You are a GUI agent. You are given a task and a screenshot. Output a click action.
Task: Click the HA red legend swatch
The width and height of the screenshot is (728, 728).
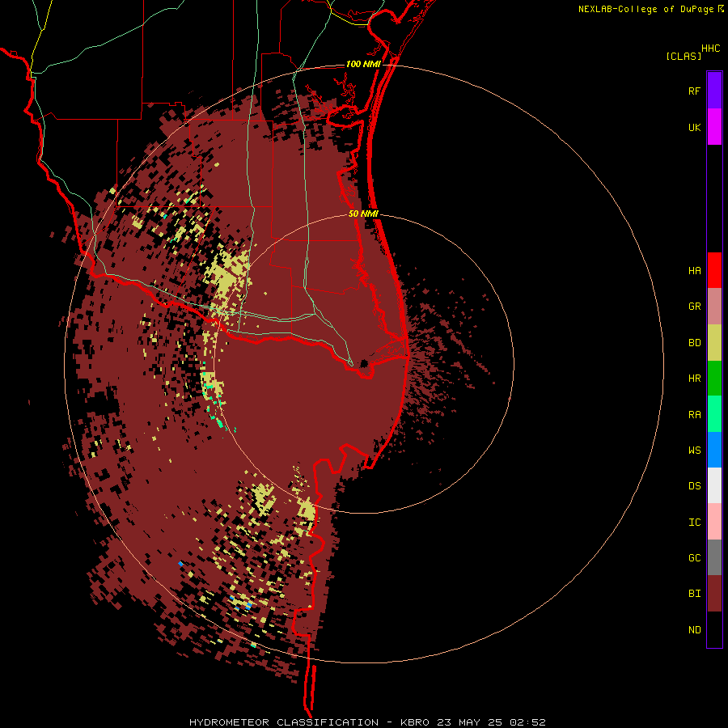714,270
